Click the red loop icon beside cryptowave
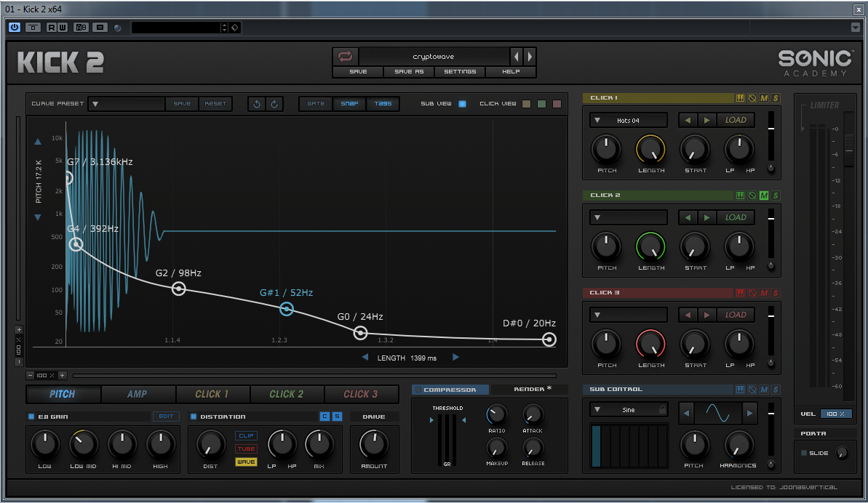This screenshot has height=503, width=868. click(345, 57)
